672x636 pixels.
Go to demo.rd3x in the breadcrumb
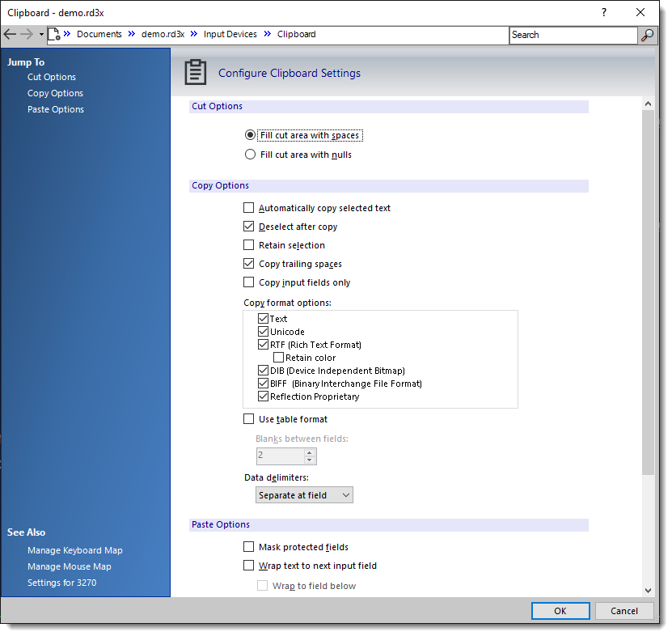point(163,34)
